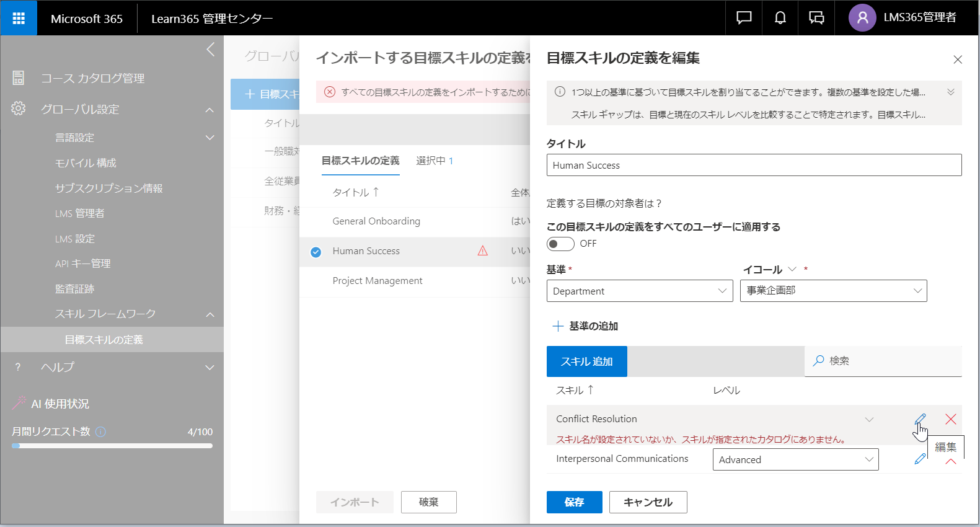This screenshot has height=527, width=980.
Task: Click the info icon in the guidance banner
Action: coord(560,92)
